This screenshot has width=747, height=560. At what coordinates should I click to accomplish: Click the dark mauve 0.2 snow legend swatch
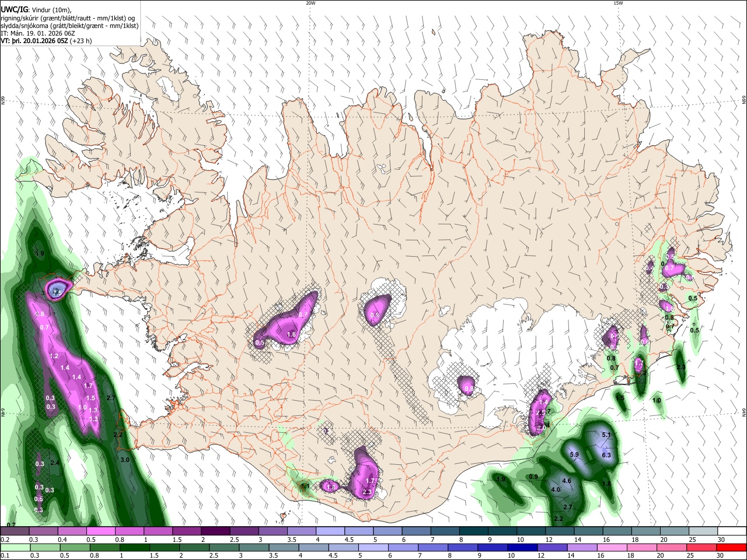pos(15,531)
